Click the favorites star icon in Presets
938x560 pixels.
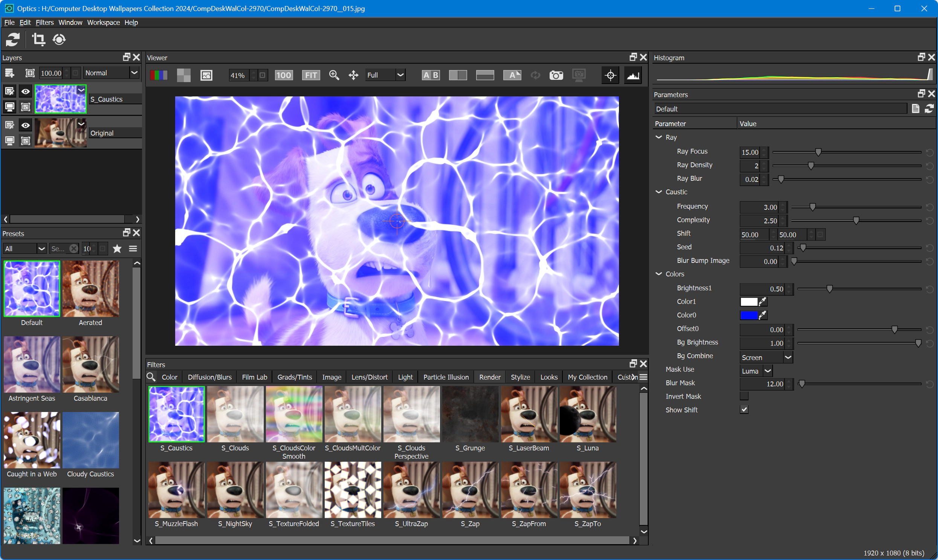117,249
